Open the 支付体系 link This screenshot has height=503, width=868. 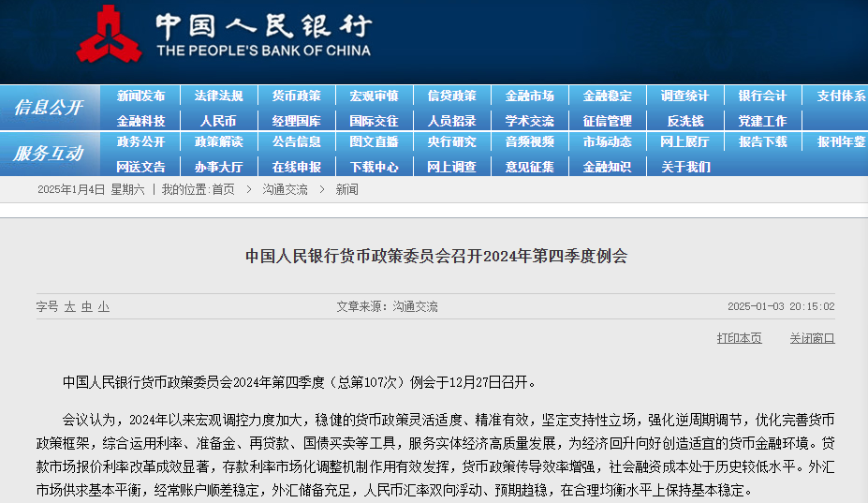click(x=842, y=96)
